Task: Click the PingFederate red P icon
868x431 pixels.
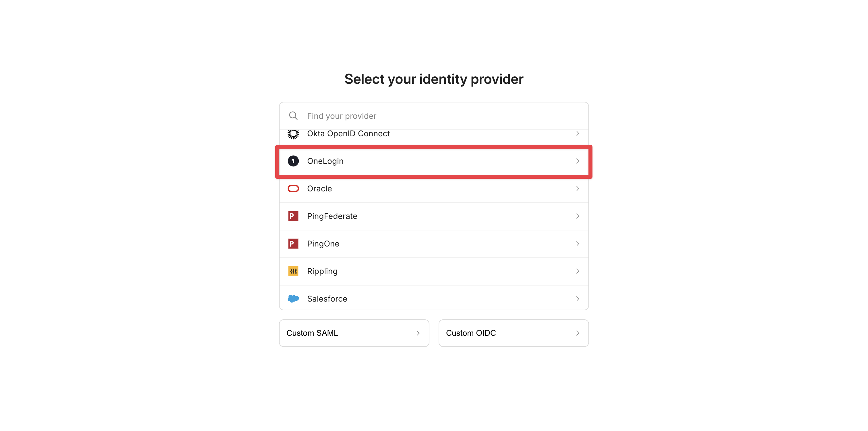Action: [x=293, y=216]
